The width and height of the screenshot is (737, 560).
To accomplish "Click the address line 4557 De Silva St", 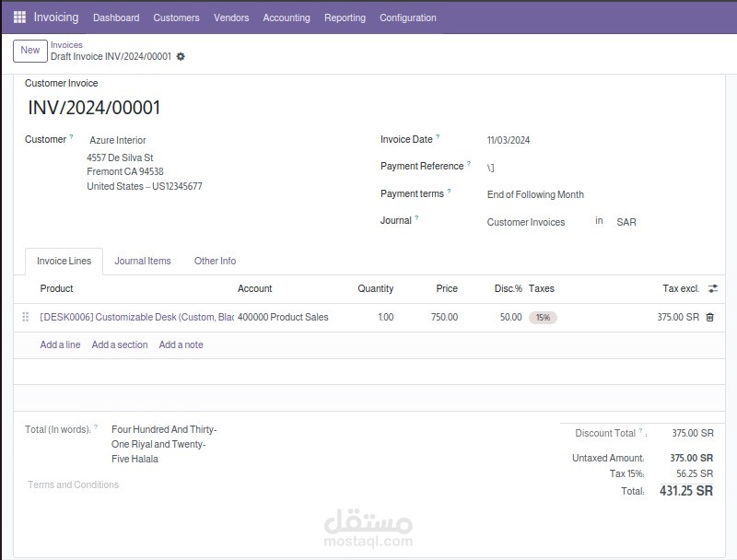I will (120, 157).
